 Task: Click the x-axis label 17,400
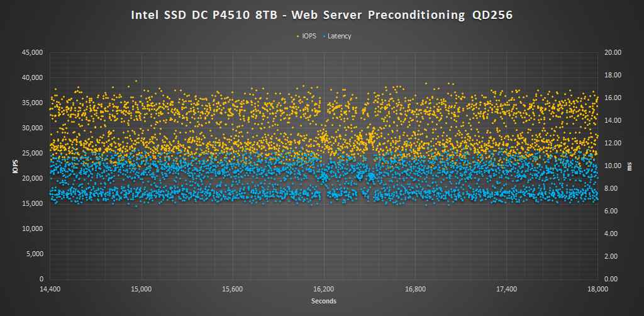[506, 288]
